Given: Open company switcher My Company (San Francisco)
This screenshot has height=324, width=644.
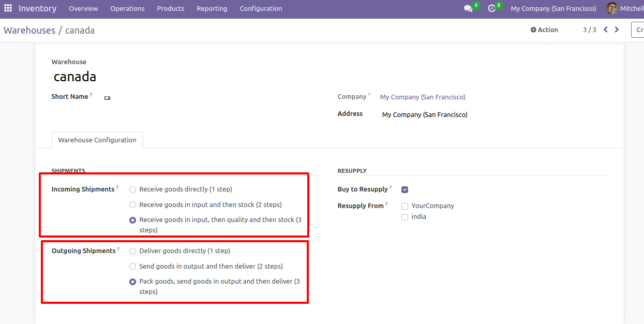Looking at the screenshot, I should pos(553,9).
